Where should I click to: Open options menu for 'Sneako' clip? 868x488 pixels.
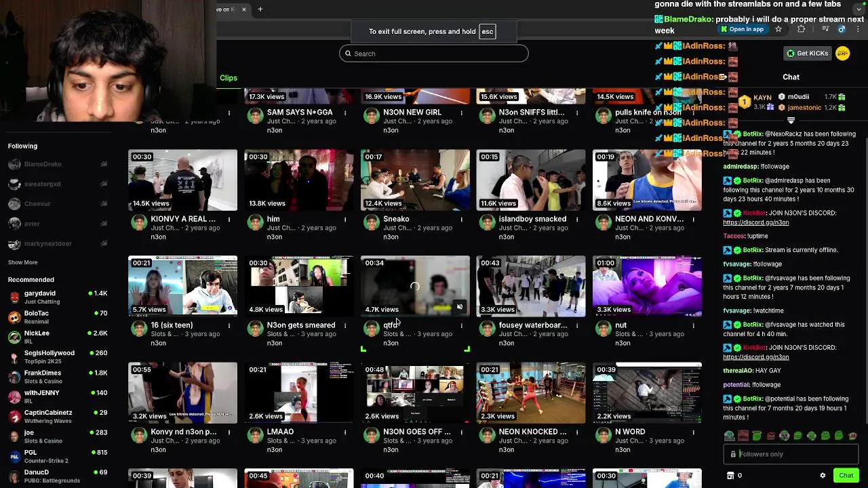click(461, 220)
